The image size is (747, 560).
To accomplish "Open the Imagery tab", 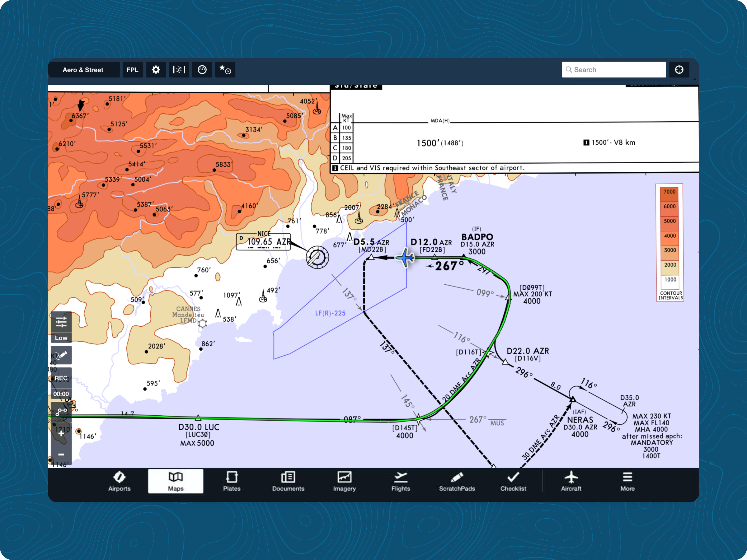I will (345, 481).
